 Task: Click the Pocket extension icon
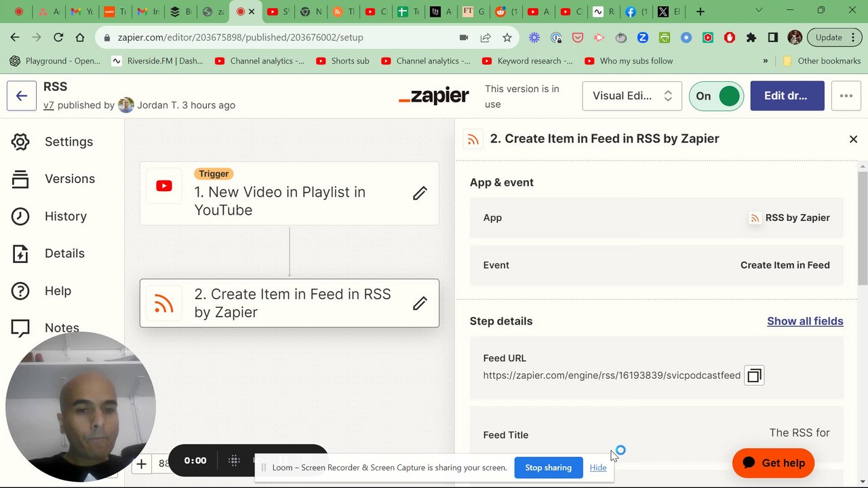pos(578,37)
